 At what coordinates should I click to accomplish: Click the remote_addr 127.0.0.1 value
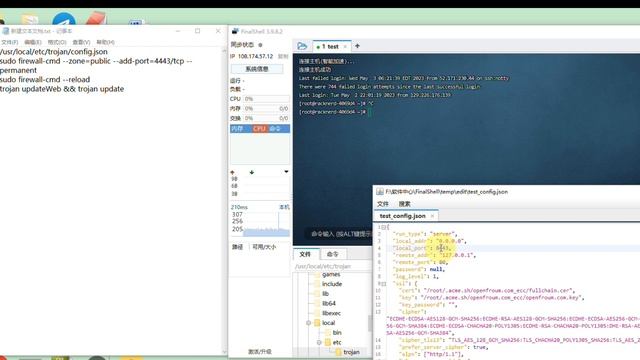tap(457, 255)
